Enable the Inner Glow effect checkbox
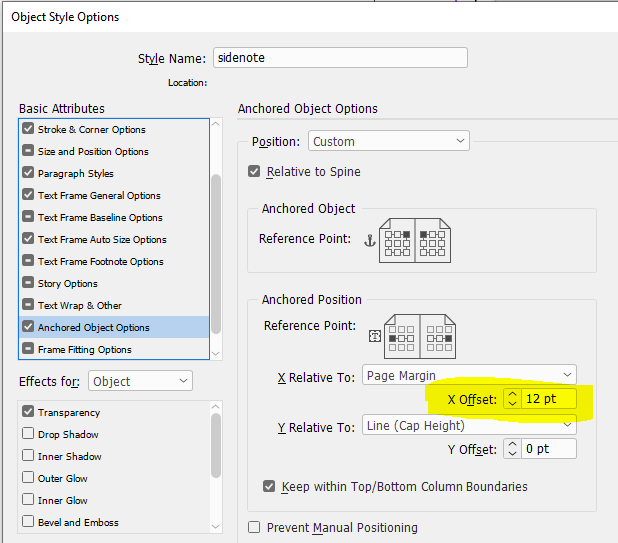 (x=28, y=499)
